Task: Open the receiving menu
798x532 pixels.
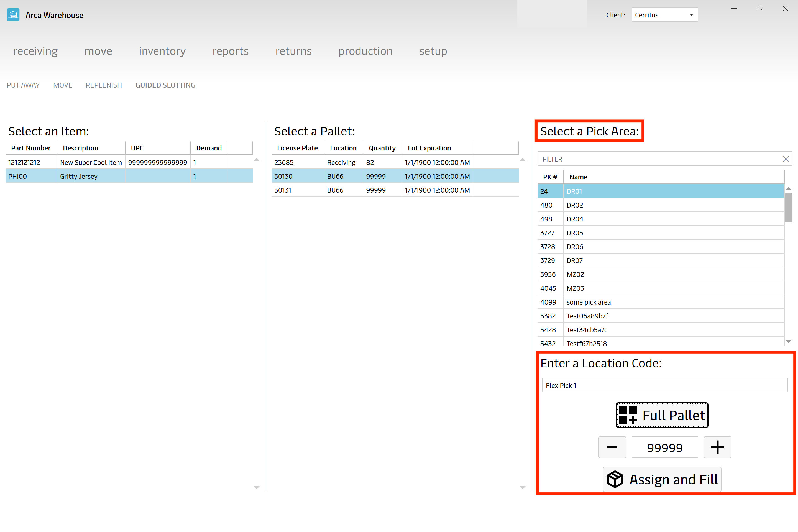Action: 36,51
